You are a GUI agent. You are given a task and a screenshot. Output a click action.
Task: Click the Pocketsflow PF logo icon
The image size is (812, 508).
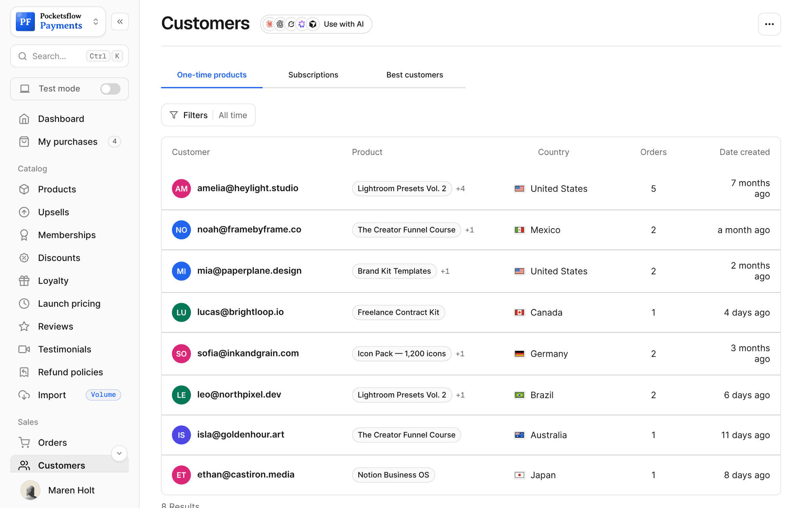tap(25, 21)
